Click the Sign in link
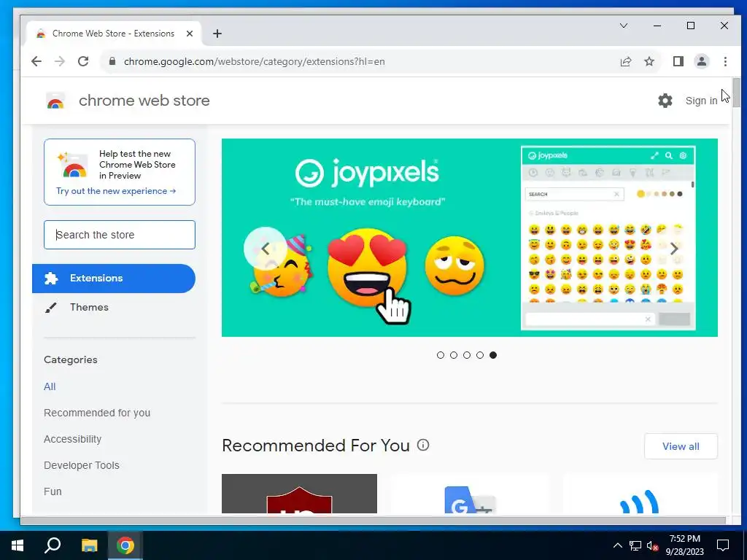Viewport: 747px width, 560px height. (701, 101)
